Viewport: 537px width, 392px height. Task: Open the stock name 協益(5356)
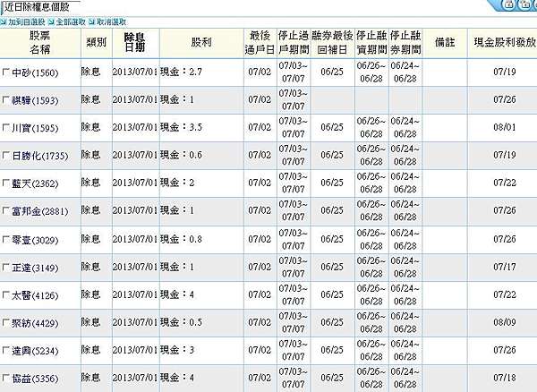pos(35,379)
